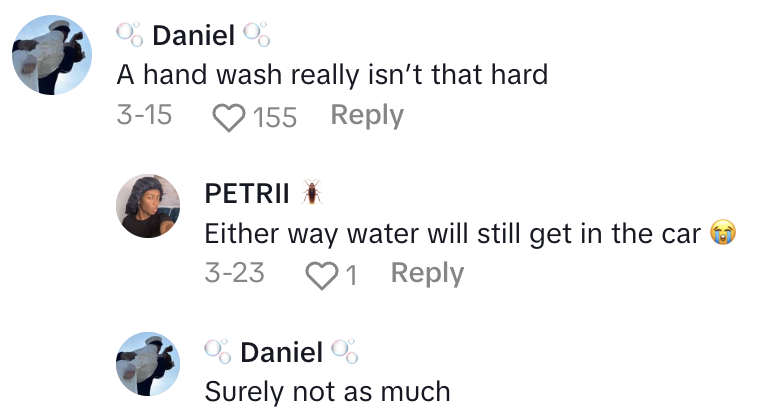Click bubble emoji right of top Daniel name

tap(257, 36)
